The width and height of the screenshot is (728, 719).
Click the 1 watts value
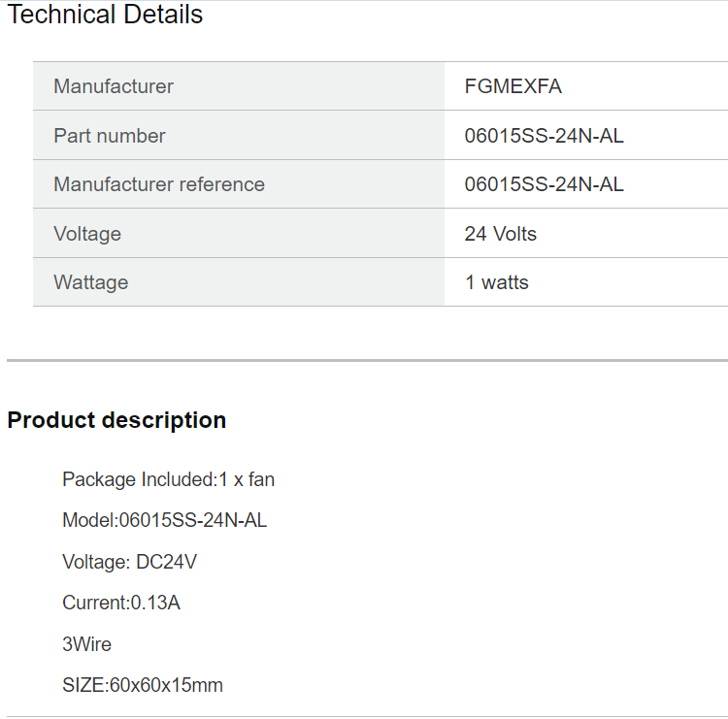pyautogui.click(x=497, y=282)
